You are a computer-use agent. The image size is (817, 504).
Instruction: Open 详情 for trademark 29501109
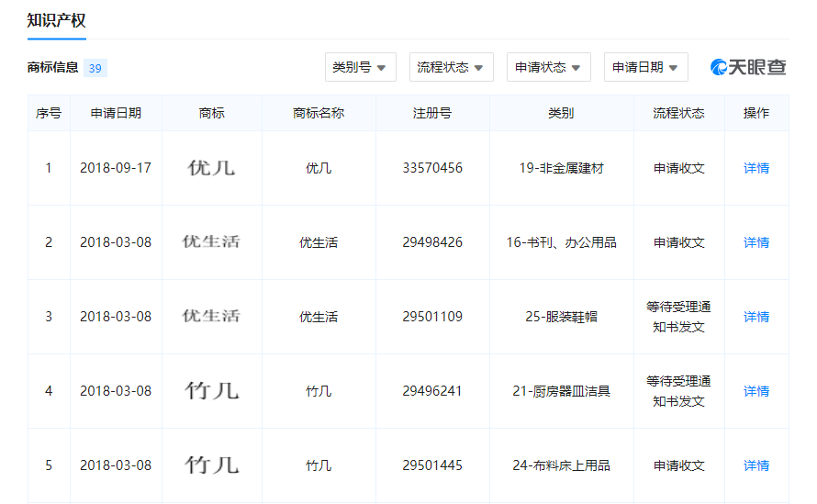pos(756,317)
